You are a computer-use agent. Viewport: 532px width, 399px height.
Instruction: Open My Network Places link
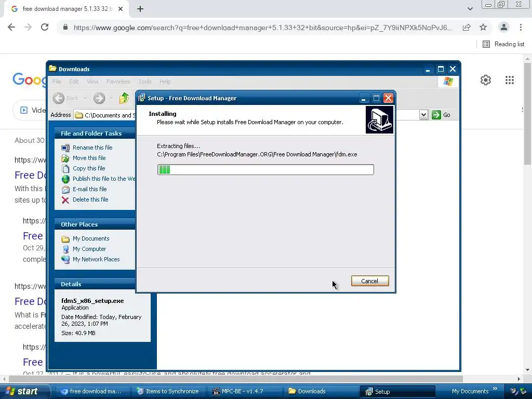[96, 259]
